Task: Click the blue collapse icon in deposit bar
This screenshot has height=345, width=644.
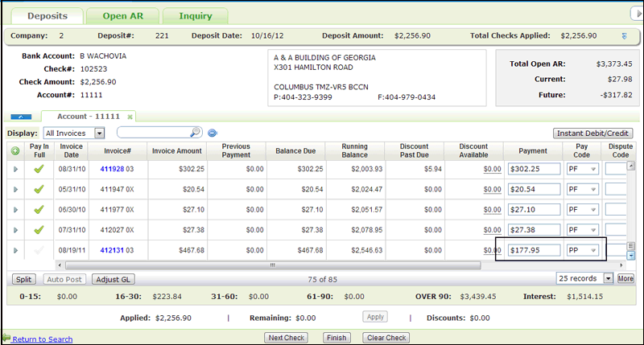Action: click(625, 36)
